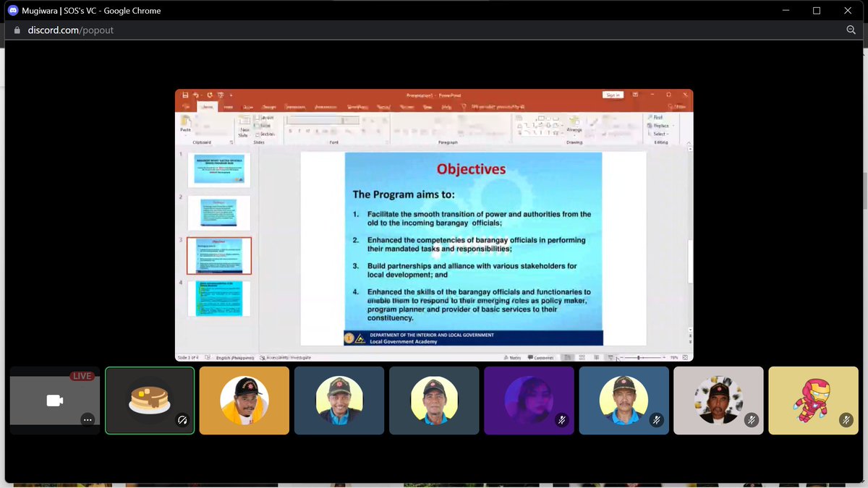Open the Insert ribbon tab
The height and width of the screenshot is (488, 868).
(x=228, y=107)
